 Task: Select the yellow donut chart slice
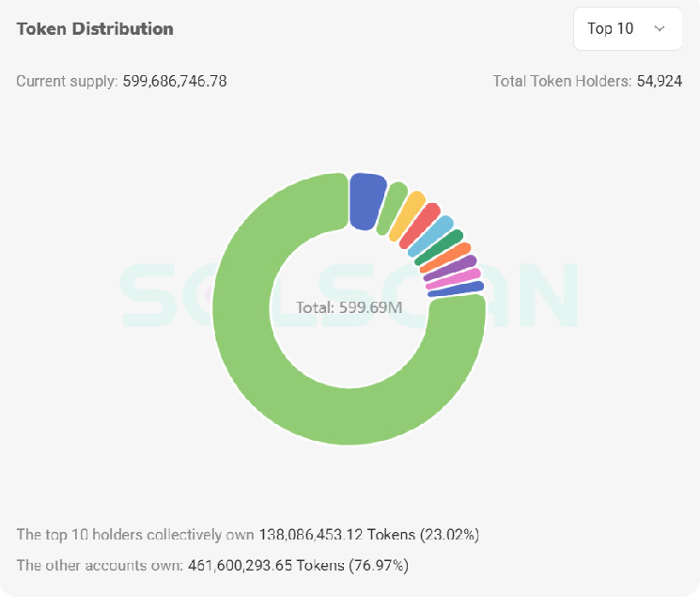407,217
